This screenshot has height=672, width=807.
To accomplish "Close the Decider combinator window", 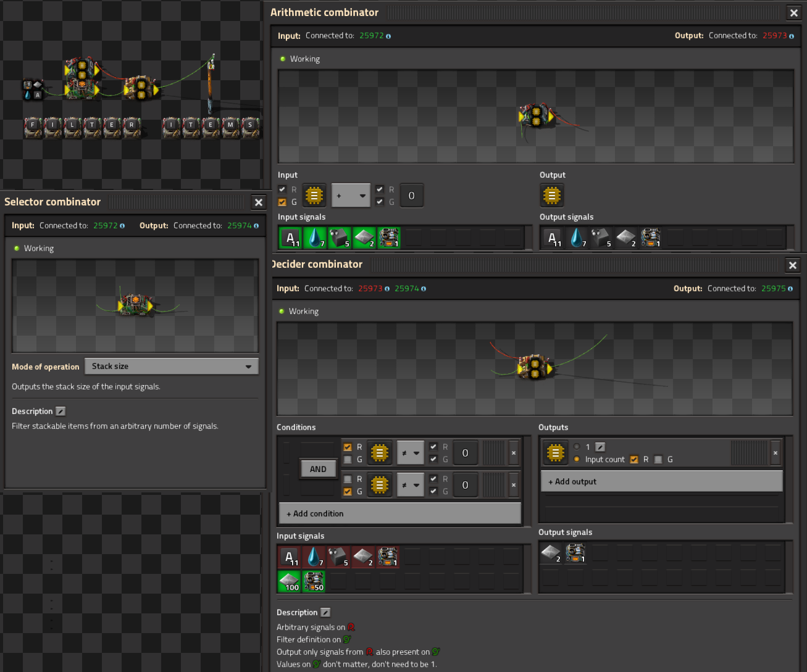I will point(793,265).
